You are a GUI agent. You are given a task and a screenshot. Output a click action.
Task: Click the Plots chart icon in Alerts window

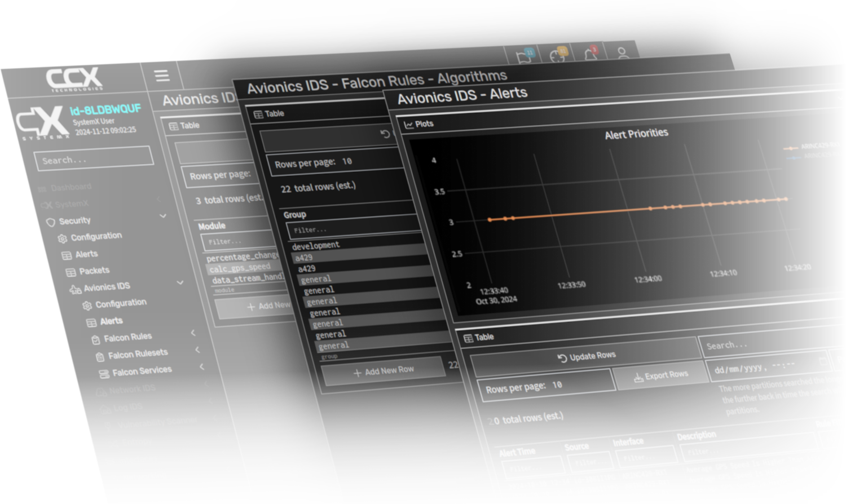point(408,125)
